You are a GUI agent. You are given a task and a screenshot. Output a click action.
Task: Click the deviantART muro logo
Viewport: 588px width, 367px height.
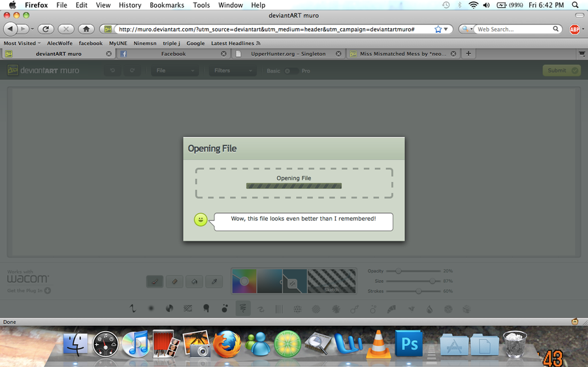(x=44, y=71)
